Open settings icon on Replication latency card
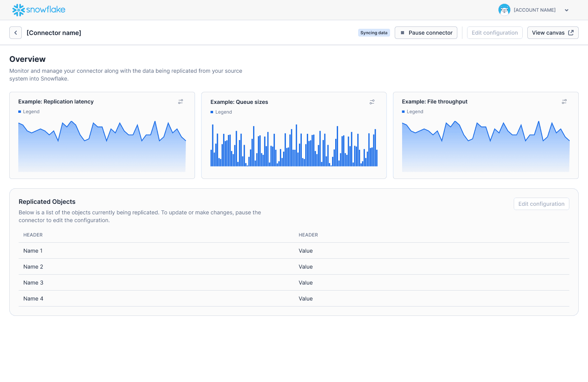This screenshot has width=588, height=382. 180,102
